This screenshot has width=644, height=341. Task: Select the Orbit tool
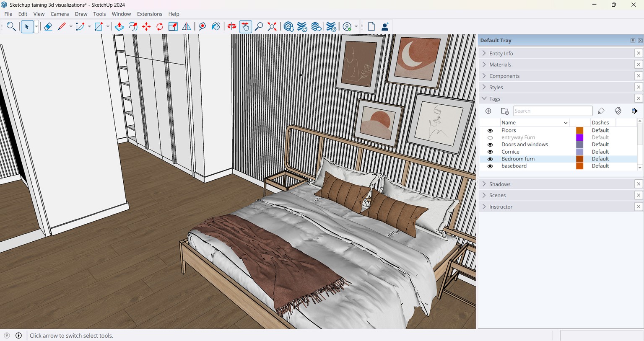click(x=232, y=27)
